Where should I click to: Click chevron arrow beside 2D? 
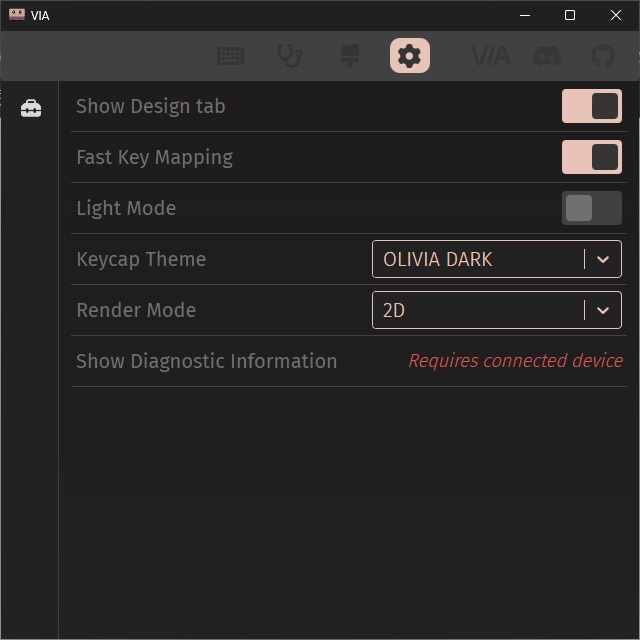(602, 310)
